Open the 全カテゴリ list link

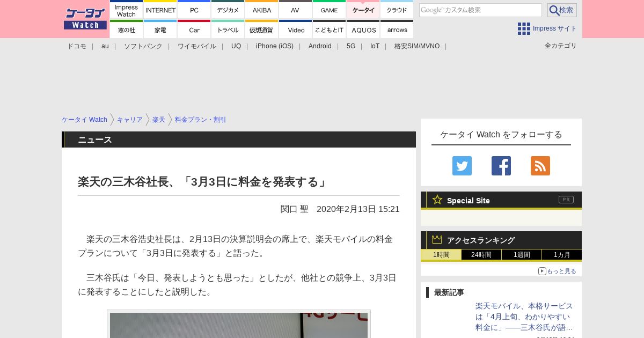point(561,46)
